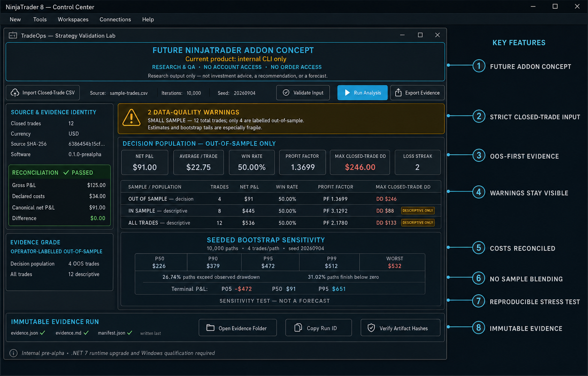Open the New menu
Image resolution: width=588 pixels, height=376 pixels.
click(x=15, y=19)
